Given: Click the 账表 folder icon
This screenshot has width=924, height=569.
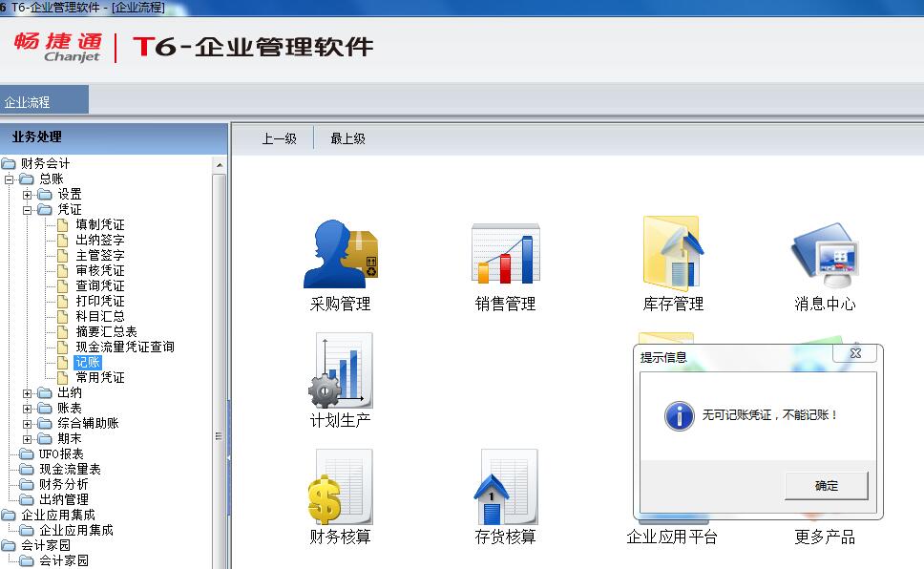Looking at the screenshot, I should [x=45, y=409].
